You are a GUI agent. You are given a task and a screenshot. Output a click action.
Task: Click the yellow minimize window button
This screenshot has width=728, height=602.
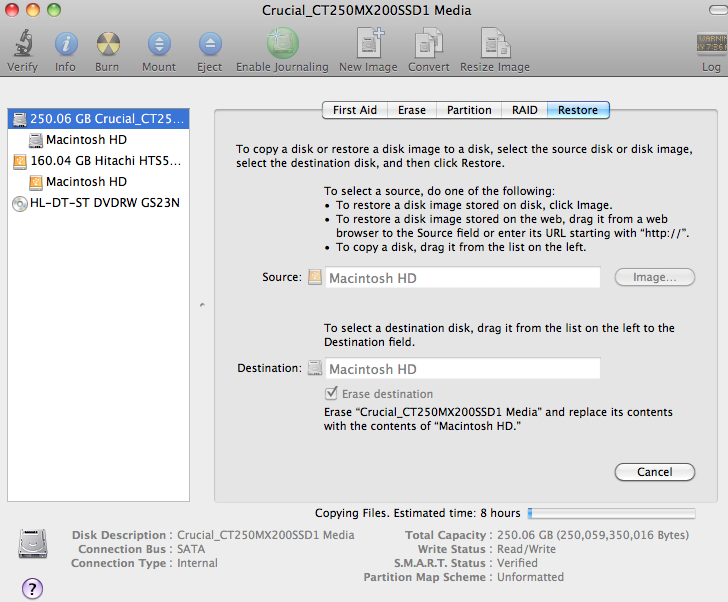[32, 10]
